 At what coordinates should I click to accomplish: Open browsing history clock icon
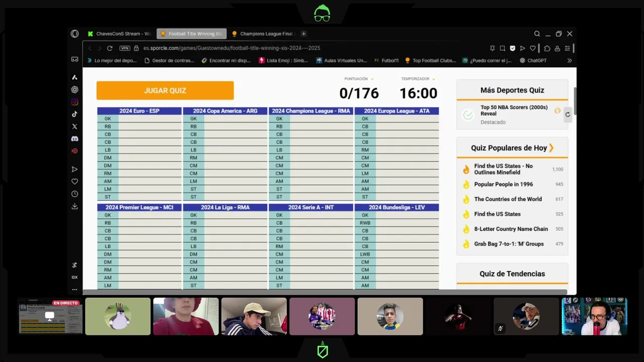coord(74,194)
